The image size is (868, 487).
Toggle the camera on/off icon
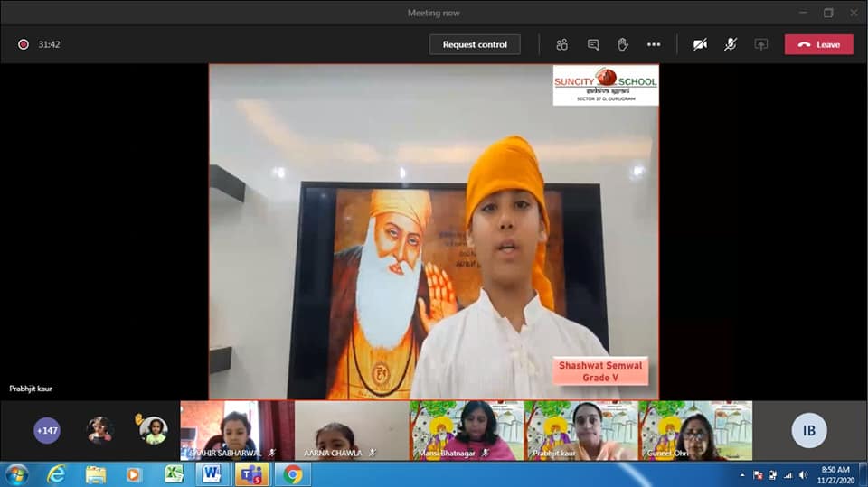(700, 44)
